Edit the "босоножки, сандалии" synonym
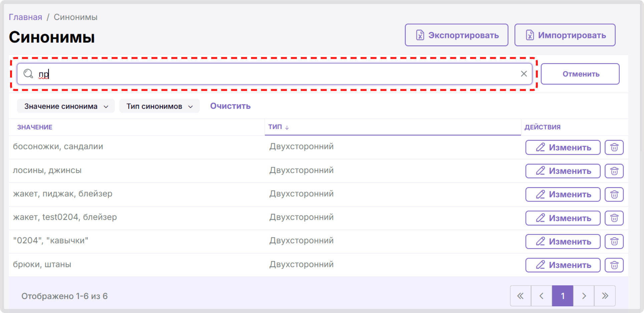This screenshot has height=313, width=644. point(563,147)
